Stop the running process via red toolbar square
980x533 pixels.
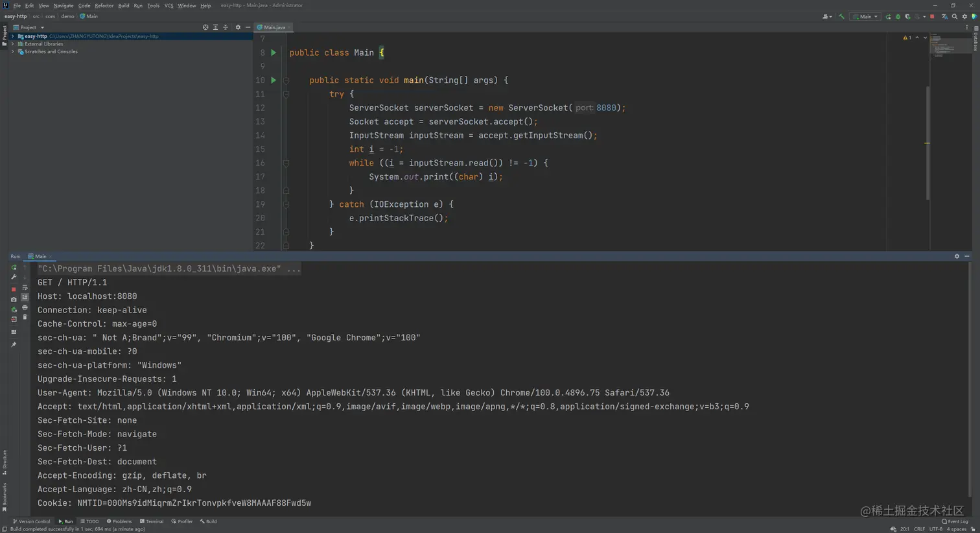tap(932, 17)
